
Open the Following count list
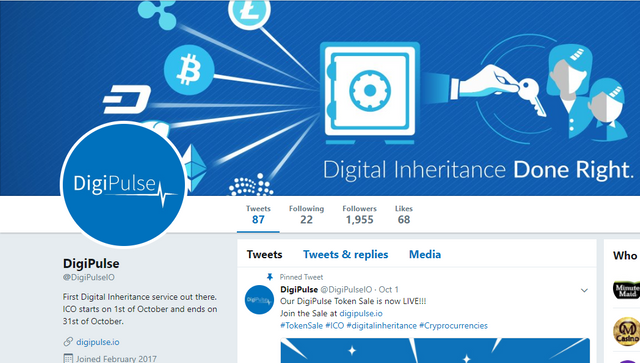tap(306, 215)
